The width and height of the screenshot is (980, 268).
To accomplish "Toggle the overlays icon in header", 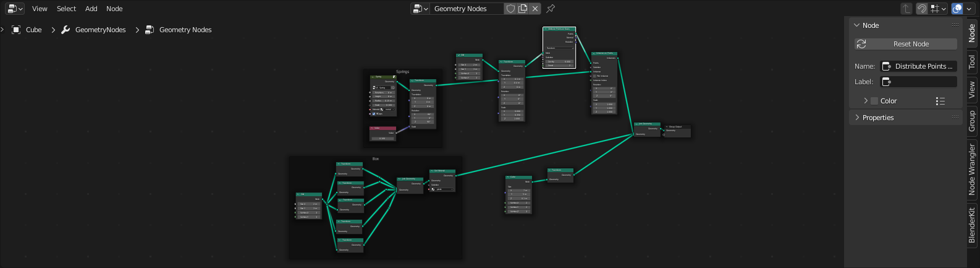I will tap(957, 9).
